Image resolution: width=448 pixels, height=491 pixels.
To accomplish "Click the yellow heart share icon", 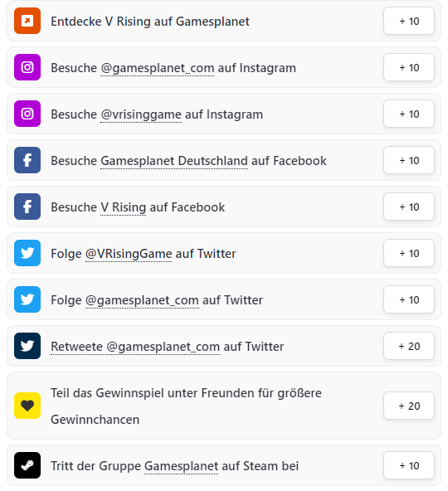I will click(x=27, y=406).
